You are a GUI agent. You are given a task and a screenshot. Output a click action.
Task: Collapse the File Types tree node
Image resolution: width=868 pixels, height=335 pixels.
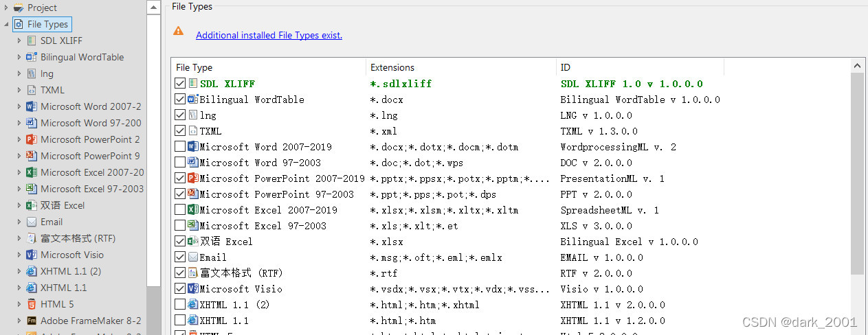(x=6, y=25)
